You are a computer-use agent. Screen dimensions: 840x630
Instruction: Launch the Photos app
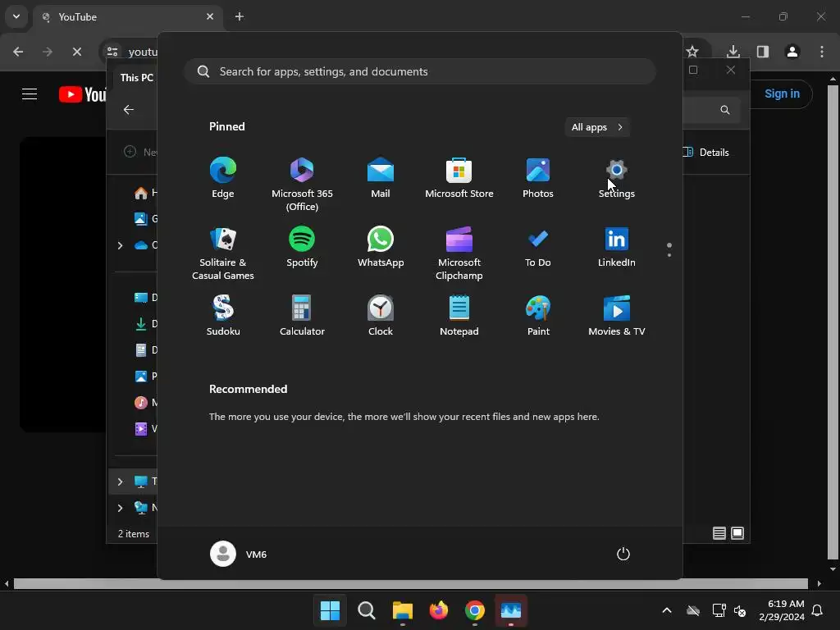pyautogui.click(x=538, y=178)
